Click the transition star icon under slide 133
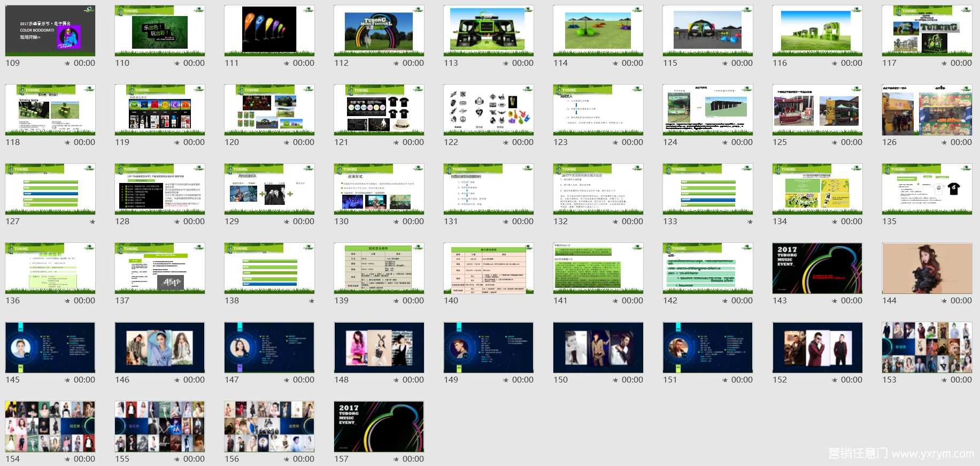980x466 pixels. pos(750,221)
